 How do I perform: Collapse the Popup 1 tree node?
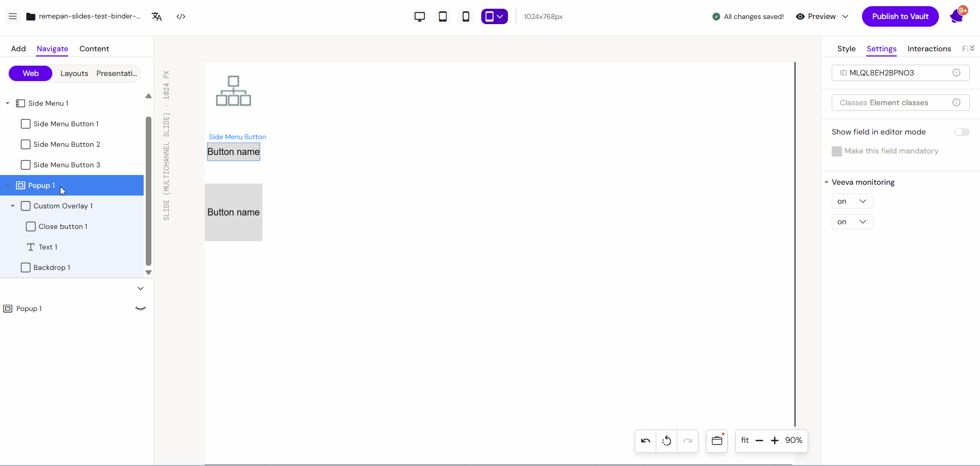pyautogui.click(x=8, y=185)
